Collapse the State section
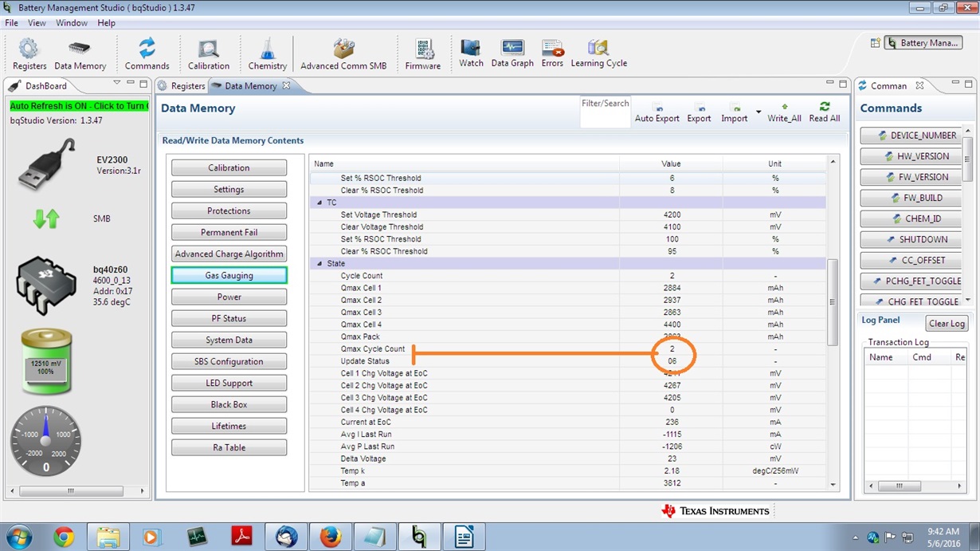980x551 pixels. [319, 263]
